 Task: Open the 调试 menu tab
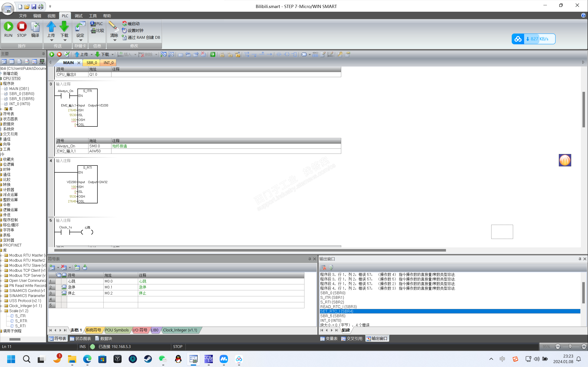point(79,16)
